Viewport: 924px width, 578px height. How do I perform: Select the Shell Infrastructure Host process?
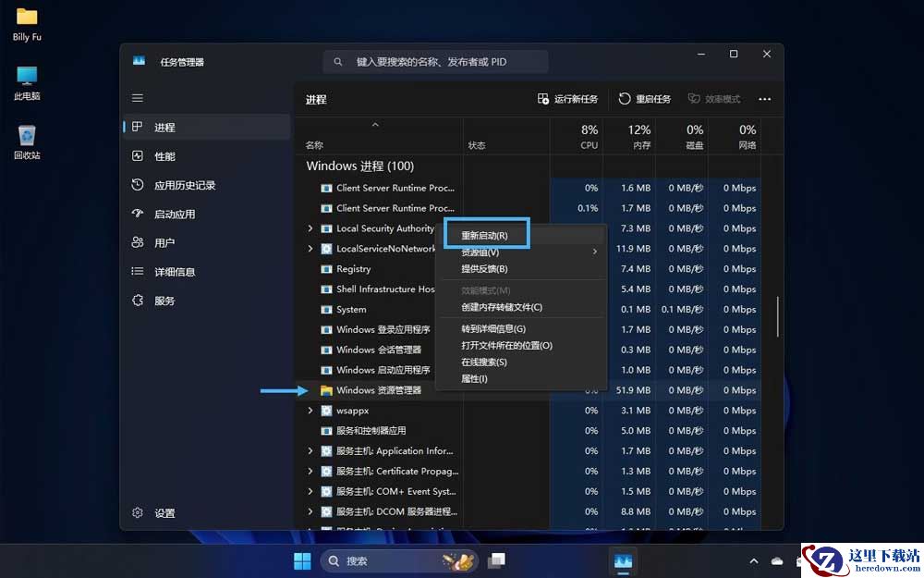[x=385, y=289]
